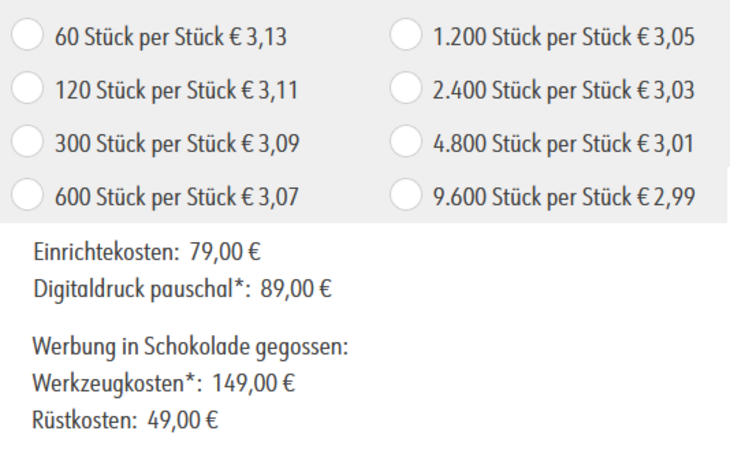Choose the 2.400 Stück radio button

(406, 89)
